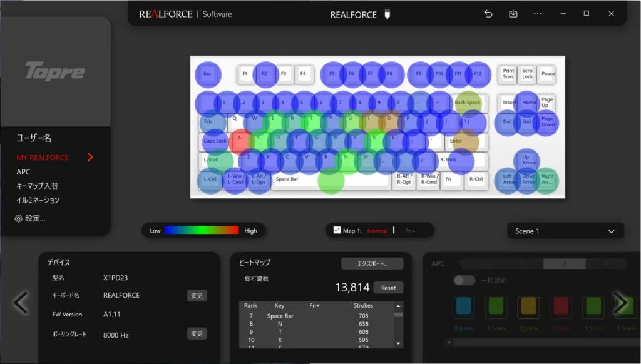Image resolution: width=641 pixels, height=364 pixels.
Task: Toggle the Map 1 checkbox
Action: tap(337, 231)
